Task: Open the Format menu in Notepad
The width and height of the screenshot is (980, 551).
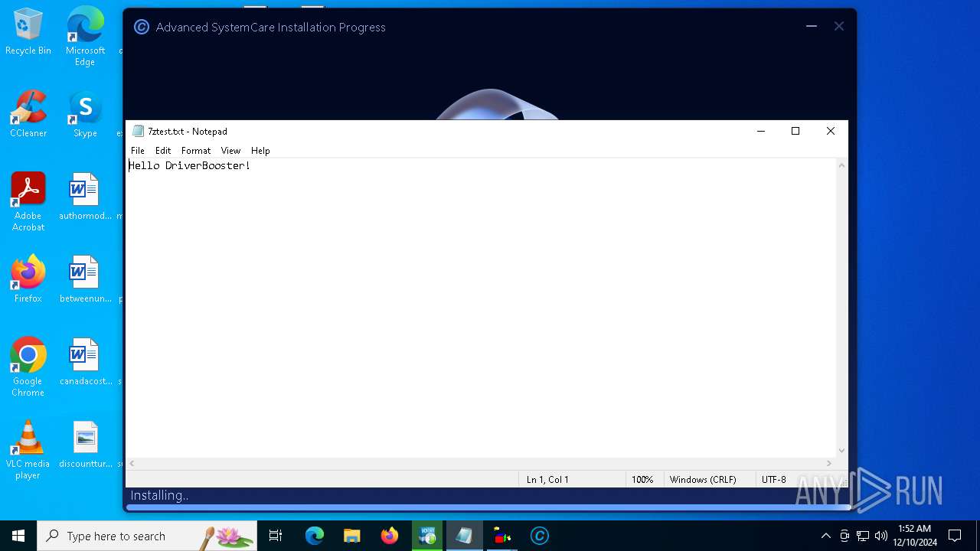Action: pyautogui.click(x=196, y=151)
